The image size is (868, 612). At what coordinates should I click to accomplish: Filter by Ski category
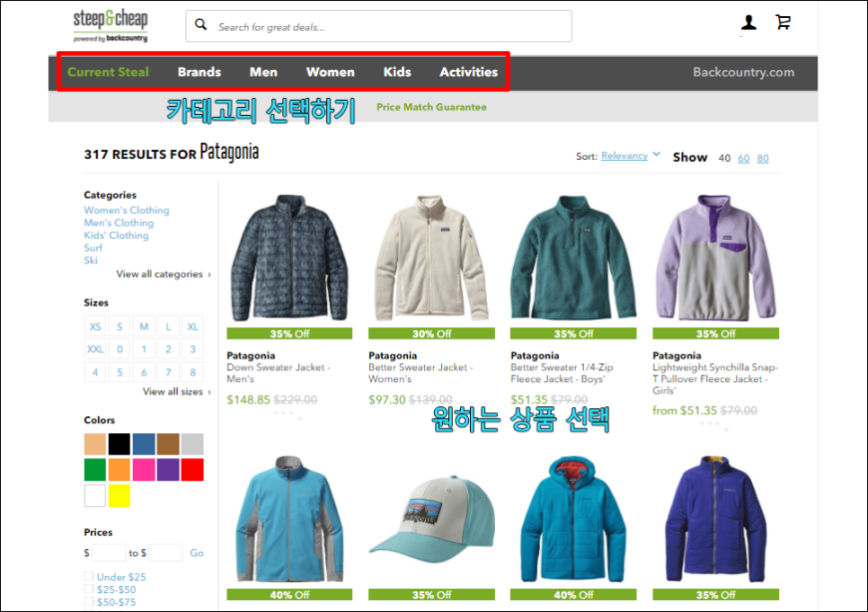tap(91, 261)
